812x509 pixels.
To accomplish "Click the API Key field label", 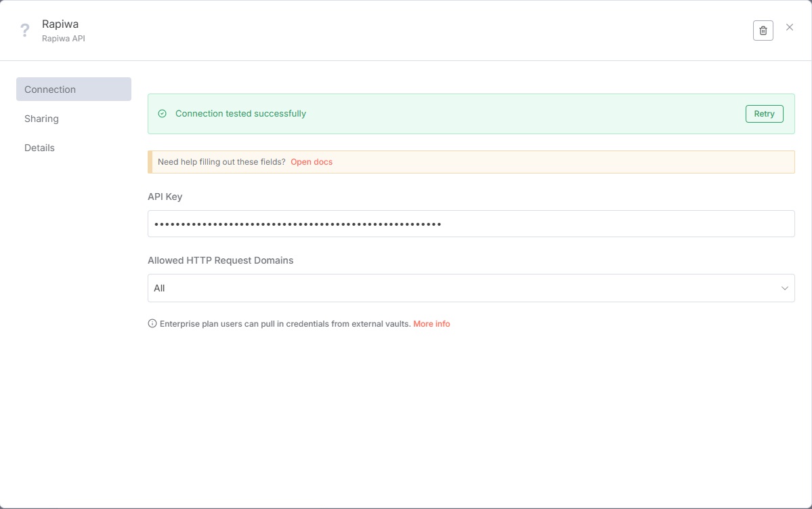I will pyautogui.click(x=165, y=197).
